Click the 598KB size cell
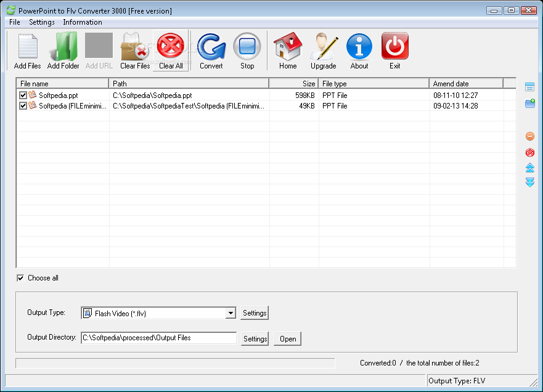543x392 pixels. [x=304, y=96]
